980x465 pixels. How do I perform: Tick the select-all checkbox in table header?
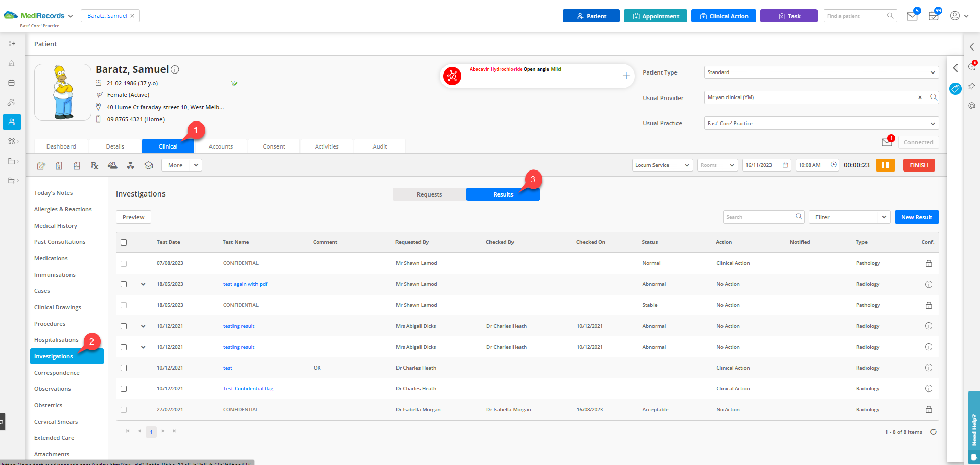pyautogui.click(x=124, y=242)
